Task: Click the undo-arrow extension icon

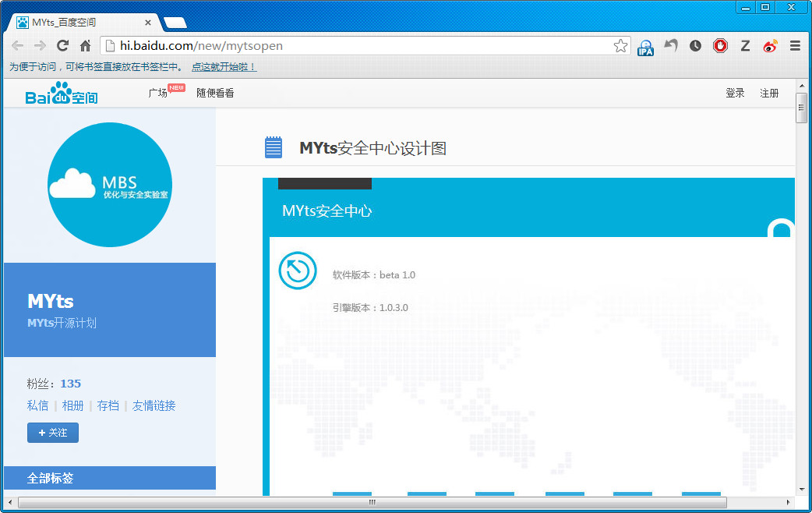Action: click(671, 45)
